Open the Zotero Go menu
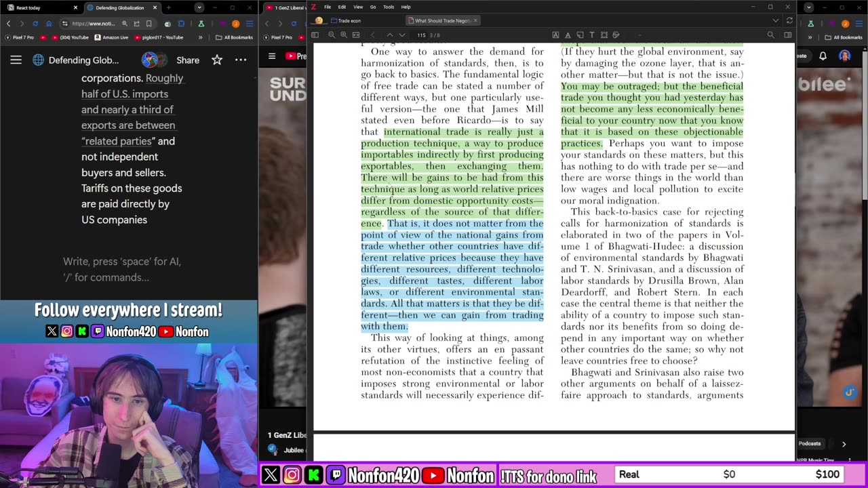The height and width of the screenshot is (488, 868). 373,7
